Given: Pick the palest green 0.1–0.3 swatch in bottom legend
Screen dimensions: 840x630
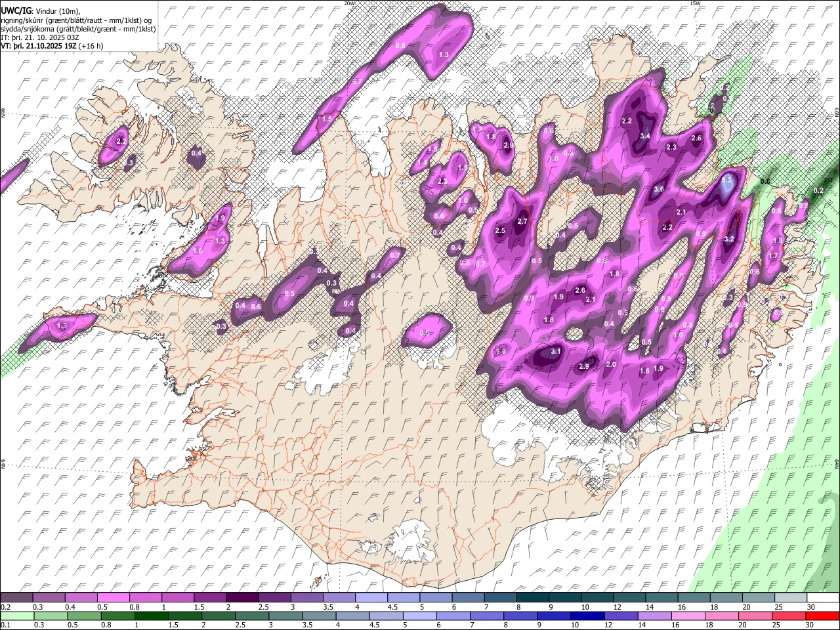Looking at the screenshot, I should coord(16,616).
